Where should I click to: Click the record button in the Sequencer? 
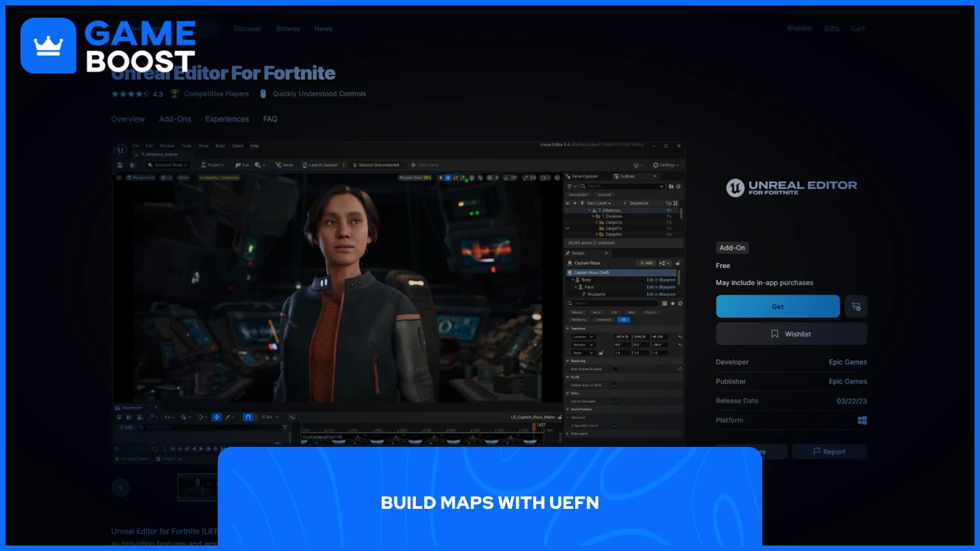tap(156, 448)
